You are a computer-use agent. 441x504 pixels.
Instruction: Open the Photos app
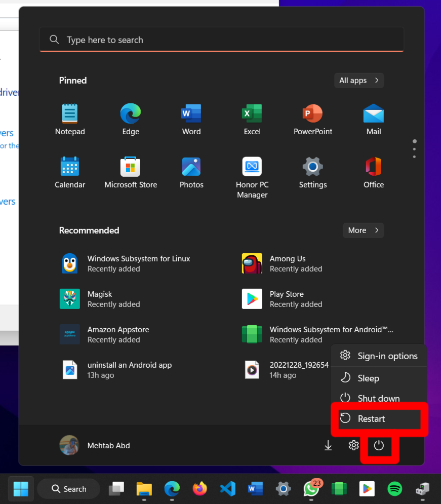tap(191, 173)
